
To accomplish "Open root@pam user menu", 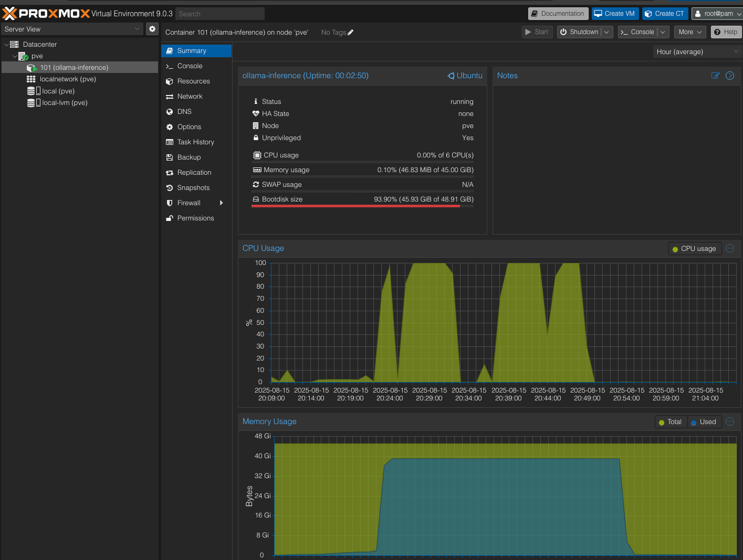I will coord(717,14).
